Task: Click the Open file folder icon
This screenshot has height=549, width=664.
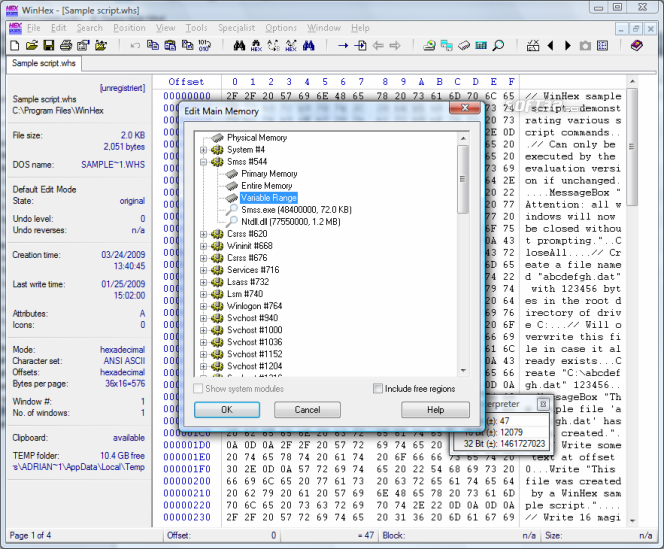Action: coord(32,45)
